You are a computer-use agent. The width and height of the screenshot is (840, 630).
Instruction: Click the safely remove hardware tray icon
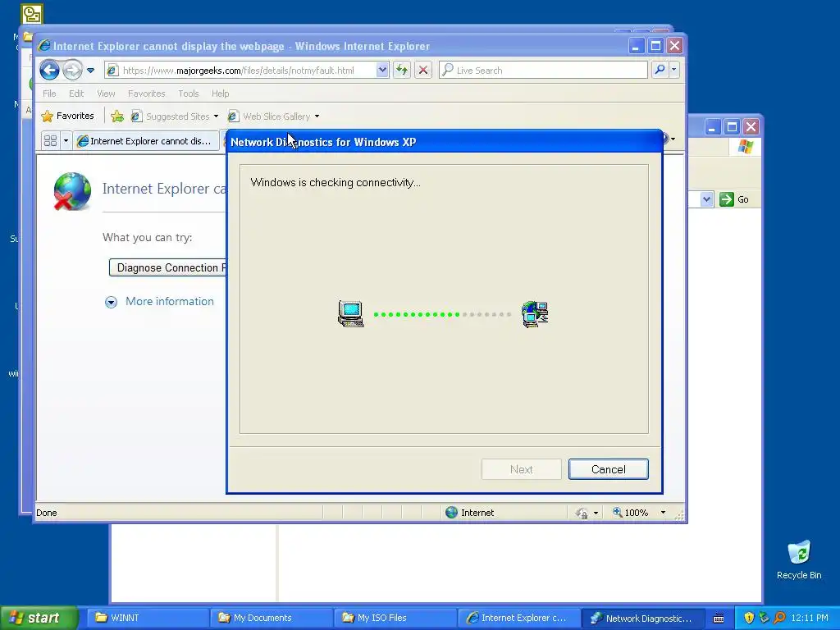click(764, 618)
